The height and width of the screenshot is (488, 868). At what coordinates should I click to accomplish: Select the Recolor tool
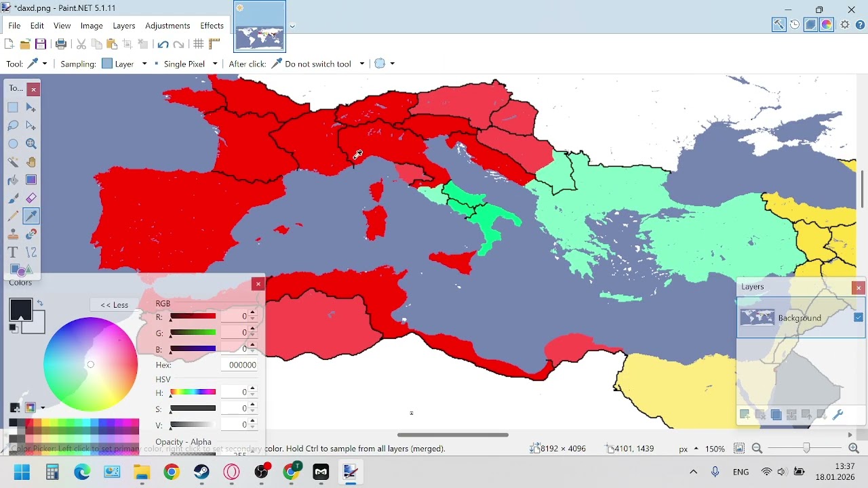pos(31,235)
